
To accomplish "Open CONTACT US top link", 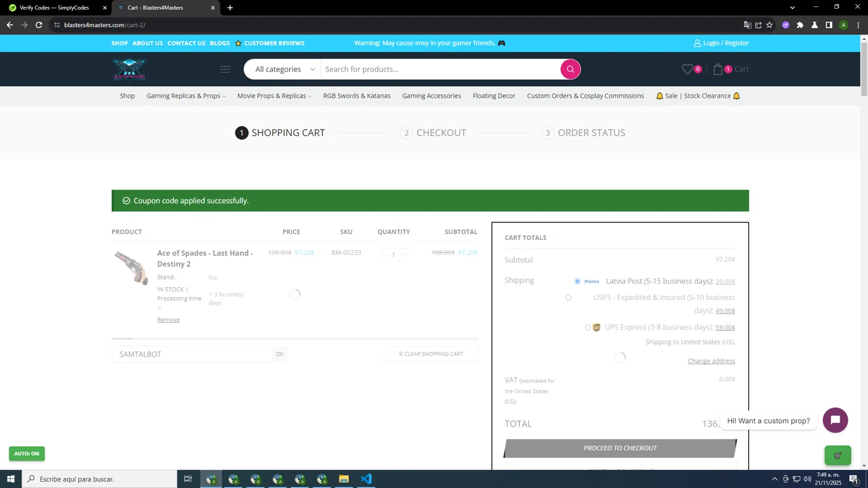I will [186, 43].
